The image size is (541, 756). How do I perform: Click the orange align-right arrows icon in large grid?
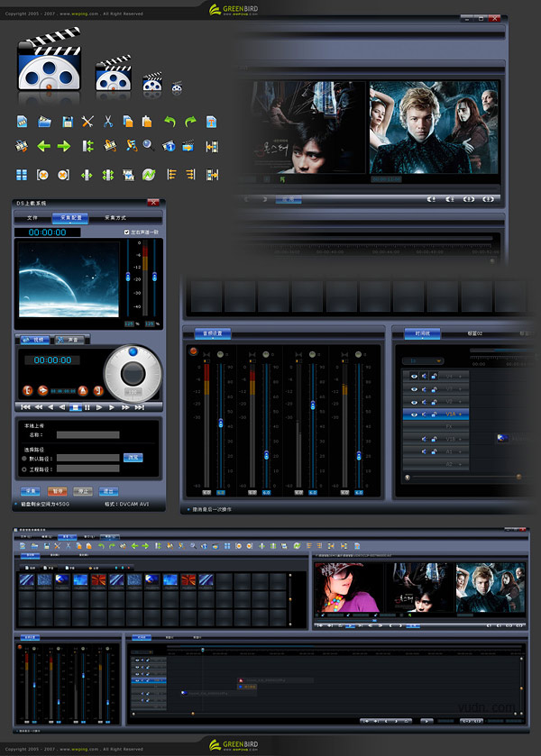coord(191,175)
